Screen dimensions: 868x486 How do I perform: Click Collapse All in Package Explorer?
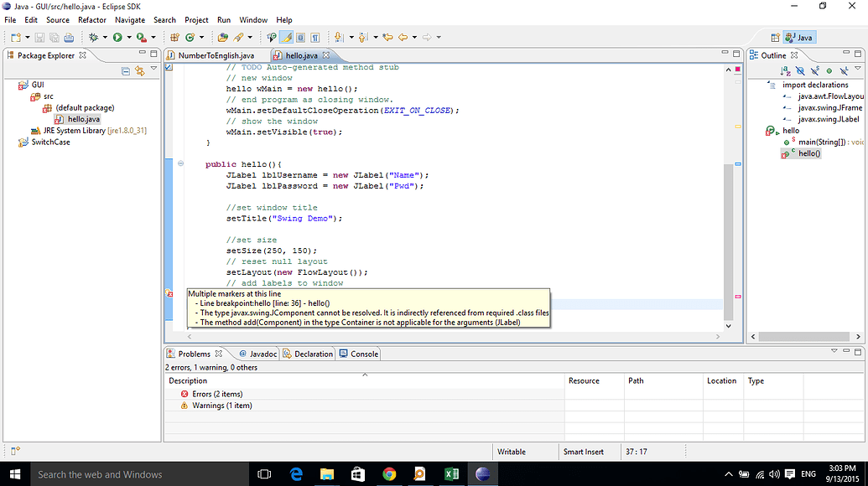coord(126,71)
